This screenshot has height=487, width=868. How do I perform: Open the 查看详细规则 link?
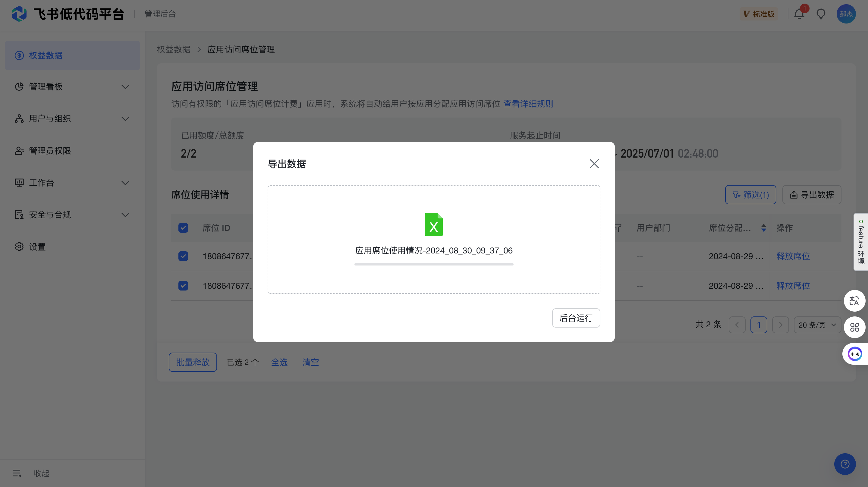528,104
